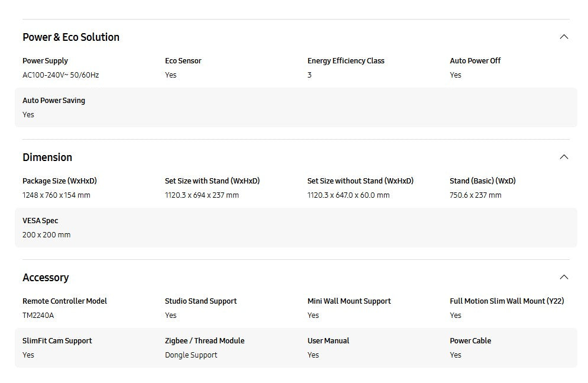Collapse the Dimension section chevron
This screenshot has width=588, height=383.
pyautogui.click(x=564, y=157)
